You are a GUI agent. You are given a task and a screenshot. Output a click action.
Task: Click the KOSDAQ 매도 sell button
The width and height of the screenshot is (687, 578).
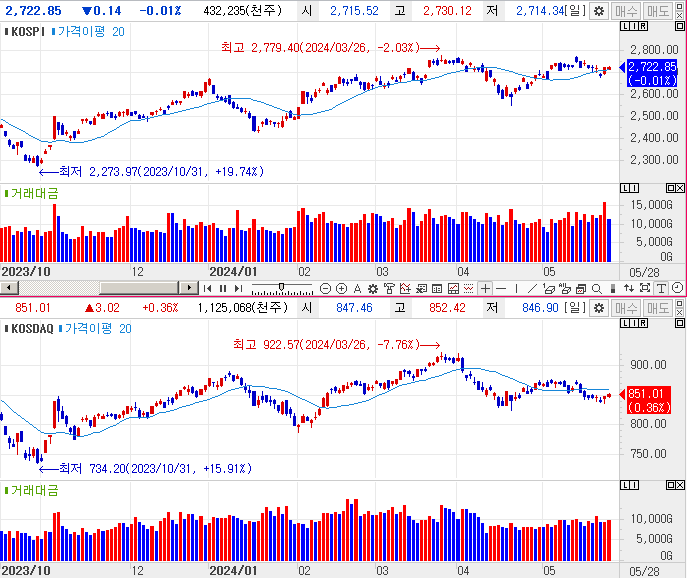(x=660, y=308)
